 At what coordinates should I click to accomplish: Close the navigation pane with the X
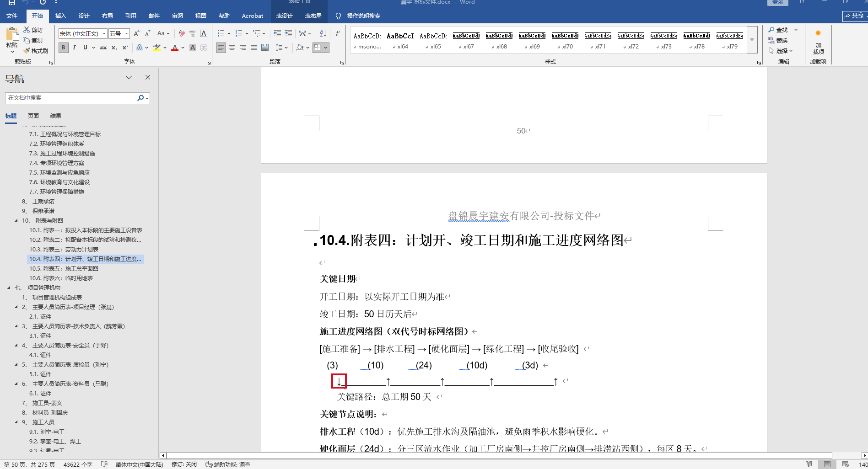(148, 77)
